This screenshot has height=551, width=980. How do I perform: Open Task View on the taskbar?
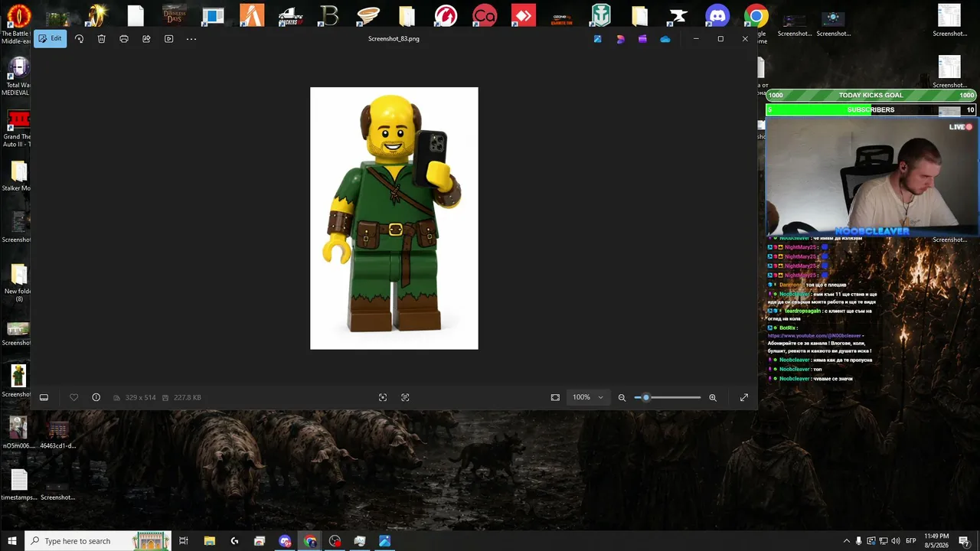tap(184, 541)
